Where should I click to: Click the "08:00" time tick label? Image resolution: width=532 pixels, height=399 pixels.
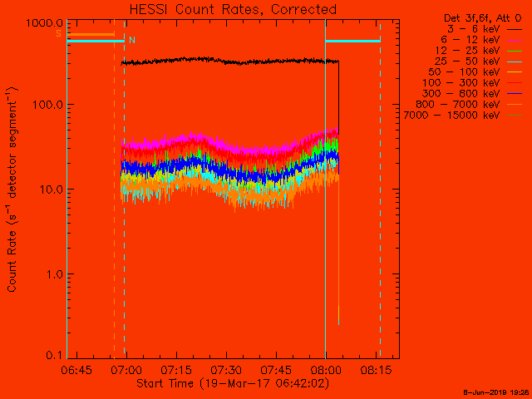pyautogui.click(x=327, y=370)
